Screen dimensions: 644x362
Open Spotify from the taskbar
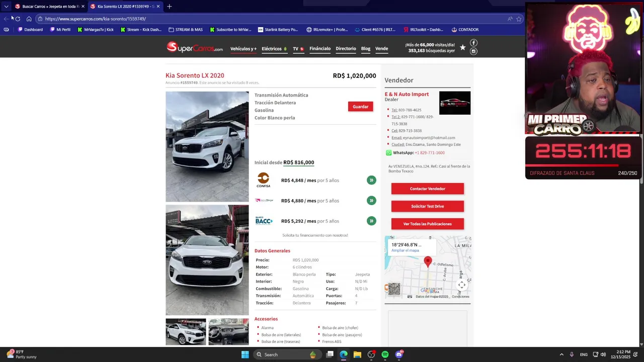tap(385, 354)
